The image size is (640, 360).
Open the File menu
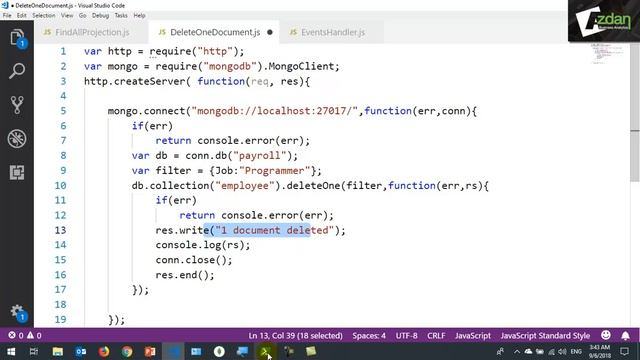point(7,16)
